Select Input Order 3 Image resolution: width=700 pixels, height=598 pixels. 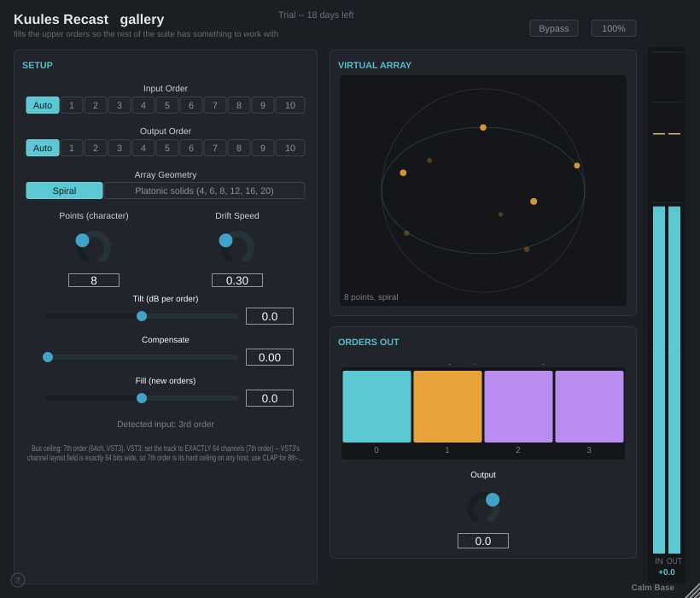point(120,105)
